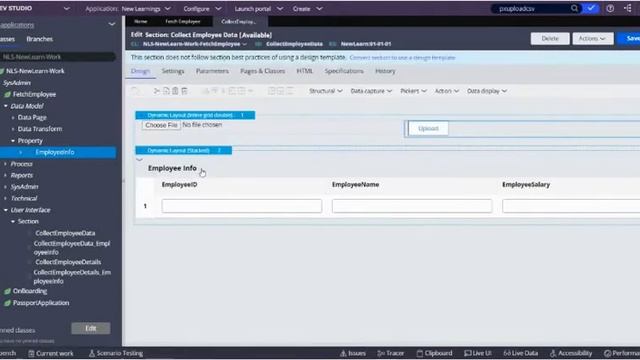The image size is (640, 360).
Task: Open Live Data in the footer
Action: [x=521, y=353]
